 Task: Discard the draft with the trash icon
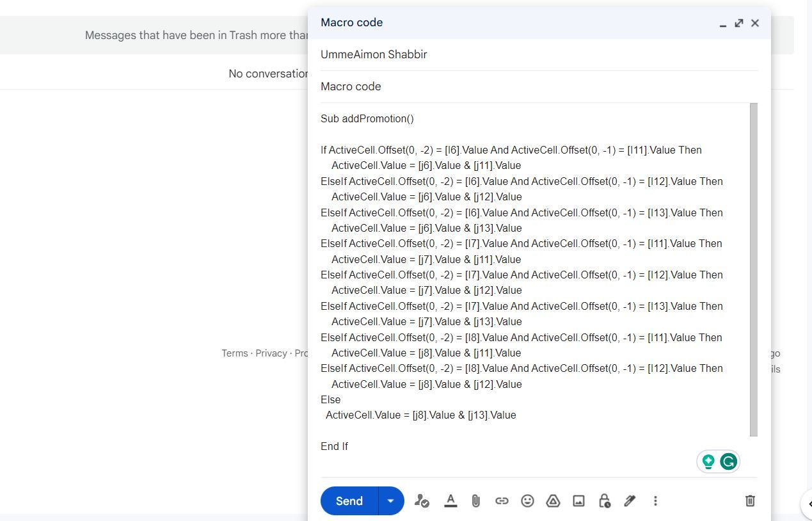749,501
